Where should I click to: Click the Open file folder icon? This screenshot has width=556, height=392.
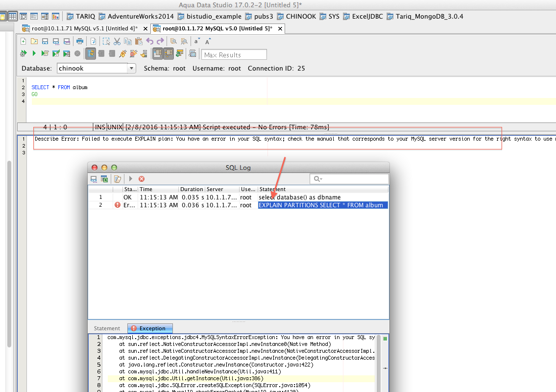(x=34, y=42)
